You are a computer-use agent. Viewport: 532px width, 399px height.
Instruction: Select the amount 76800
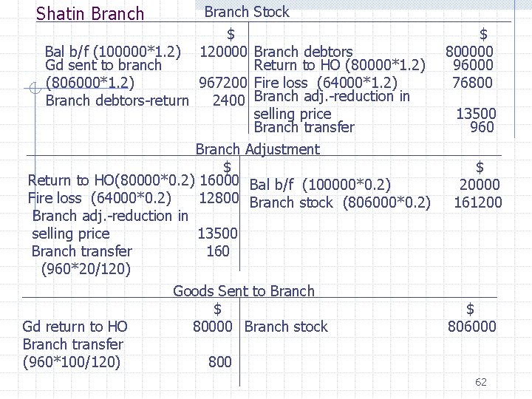(x=472, y=83)
